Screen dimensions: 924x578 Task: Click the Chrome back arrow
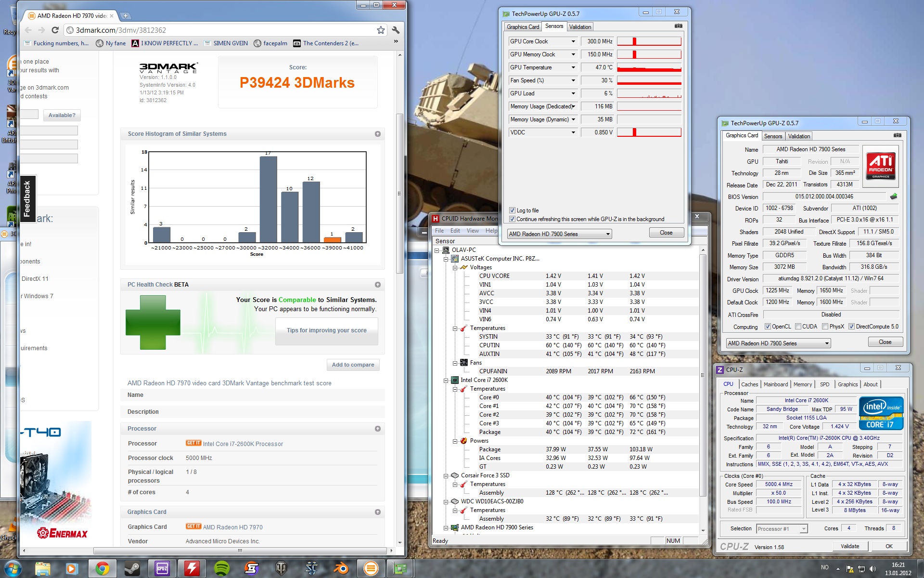point(28,30)
